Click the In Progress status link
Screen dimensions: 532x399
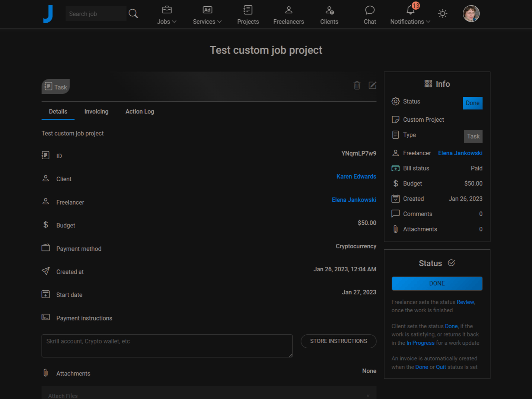click(420, 343)
